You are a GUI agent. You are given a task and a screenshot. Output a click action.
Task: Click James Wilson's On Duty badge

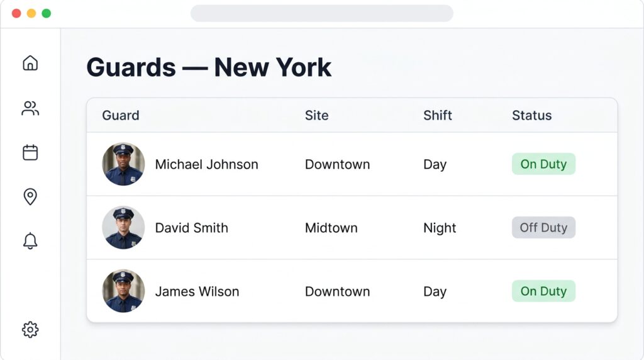click(543, 291)
